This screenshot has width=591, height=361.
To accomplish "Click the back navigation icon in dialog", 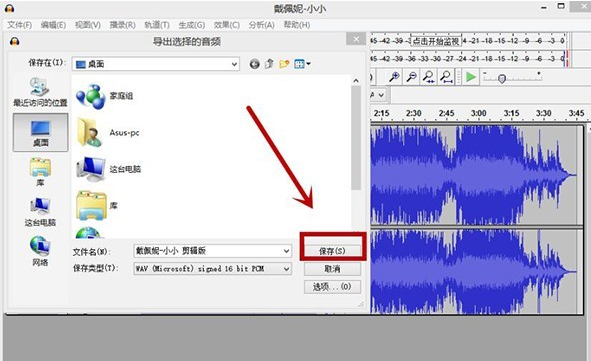I will pos(254,64).
